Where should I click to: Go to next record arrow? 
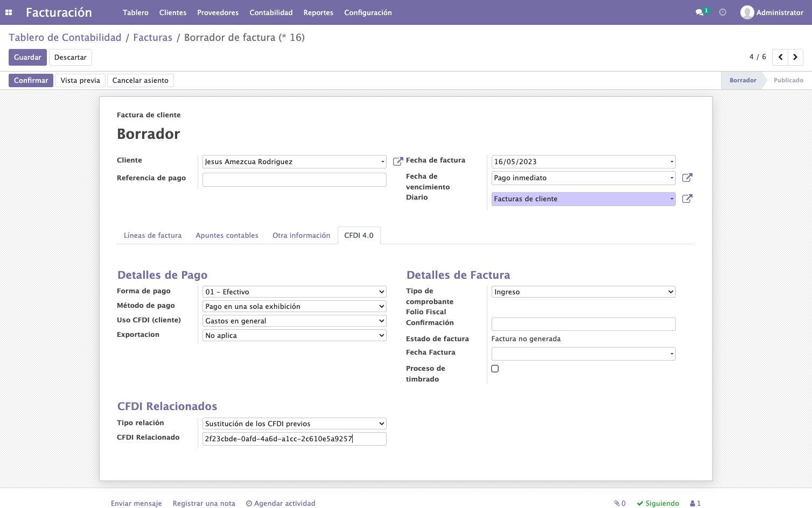(795, 57)
